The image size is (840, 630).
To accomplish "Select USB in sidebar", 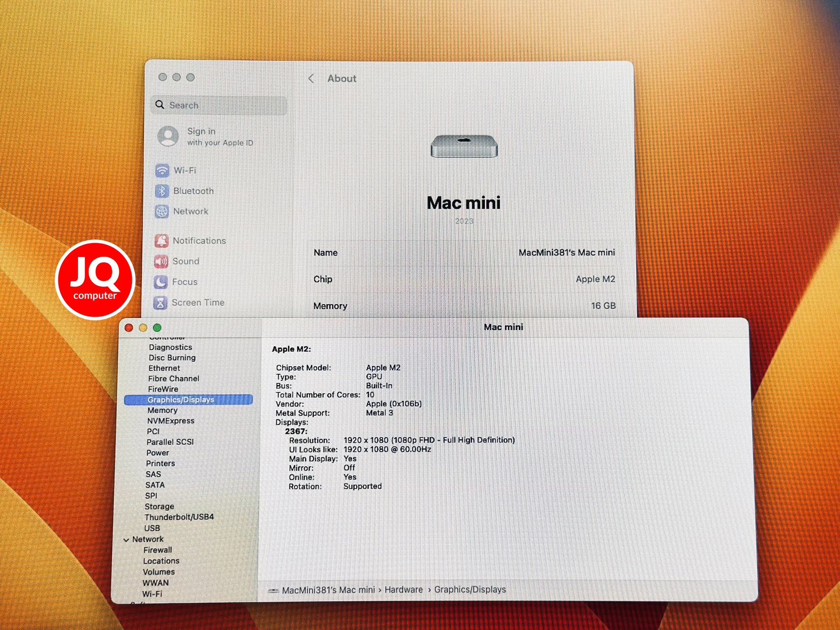I will click(152, 528).
